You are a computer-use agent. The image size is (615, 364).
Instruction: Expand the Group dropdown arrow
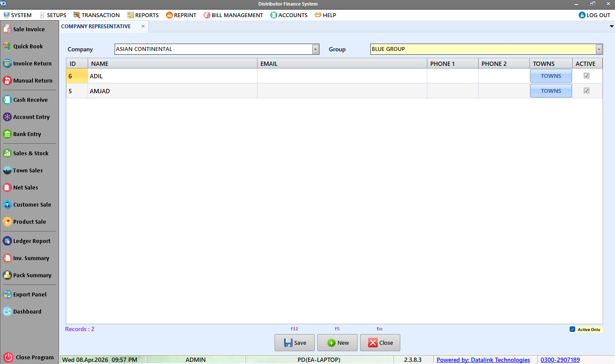point(599,49)
